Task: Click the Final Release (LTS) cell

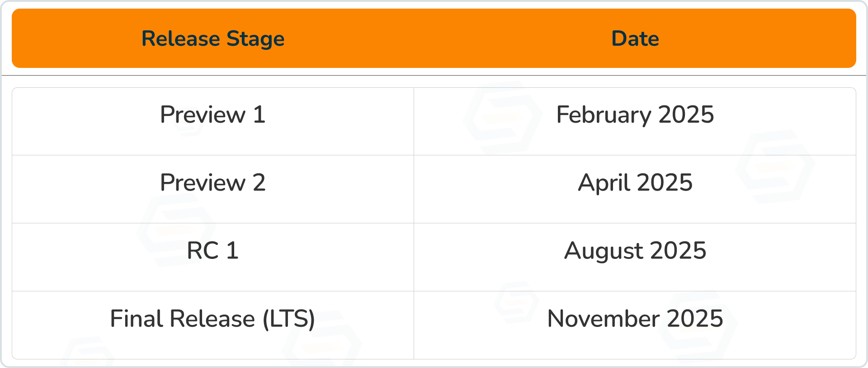Action: coord(212,319)
